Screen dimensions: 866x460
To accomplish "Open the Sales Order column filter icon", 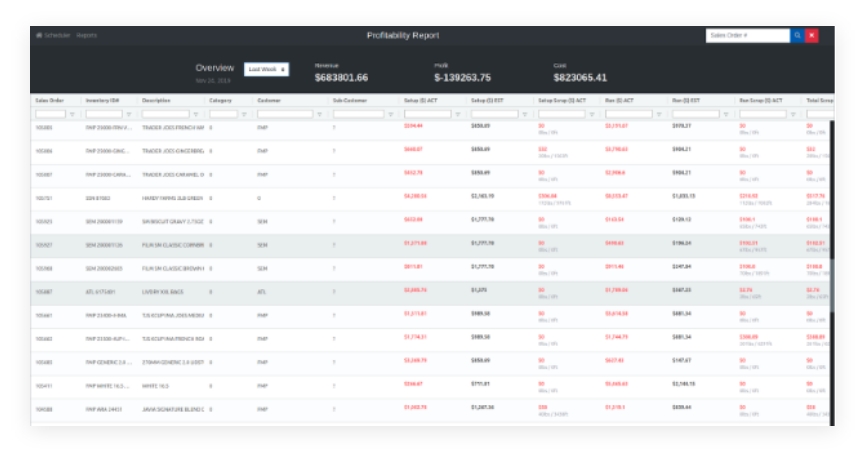I will click(x=72, y=114).
